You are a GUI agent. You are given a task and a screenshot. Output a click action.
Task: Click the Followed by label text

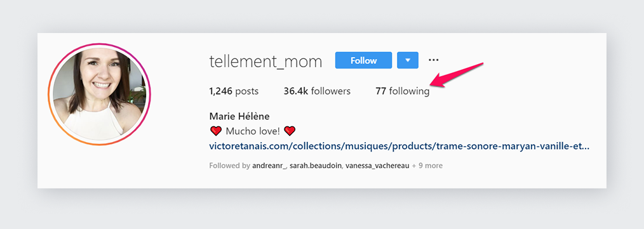[229, 166]
